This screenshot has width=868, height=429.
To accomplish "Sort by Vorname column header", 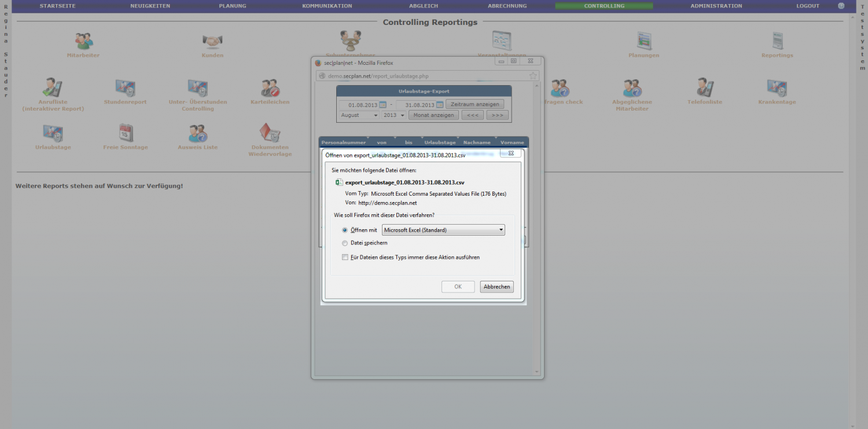I will [x=512, y=142].
